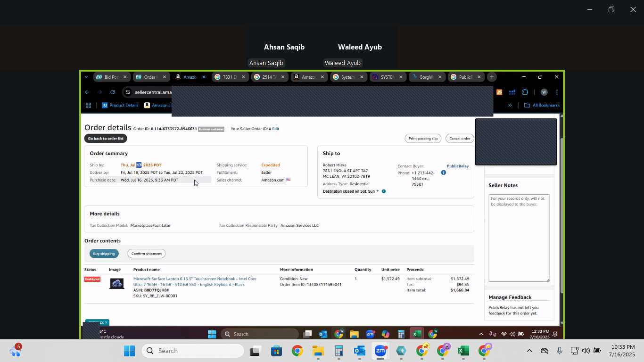Show hidden icons in local system tray
Screen dimensions: 644x362
point(529,351)
